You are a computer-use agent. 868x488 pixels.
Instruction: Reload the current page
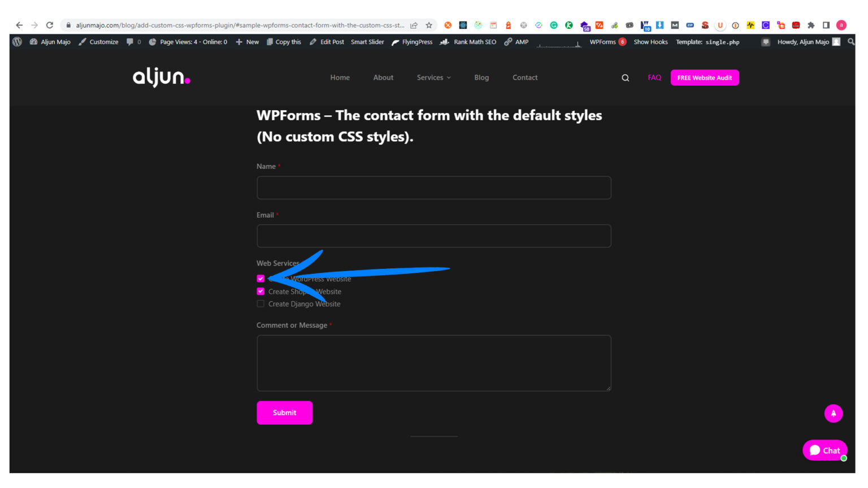(50, 25)
